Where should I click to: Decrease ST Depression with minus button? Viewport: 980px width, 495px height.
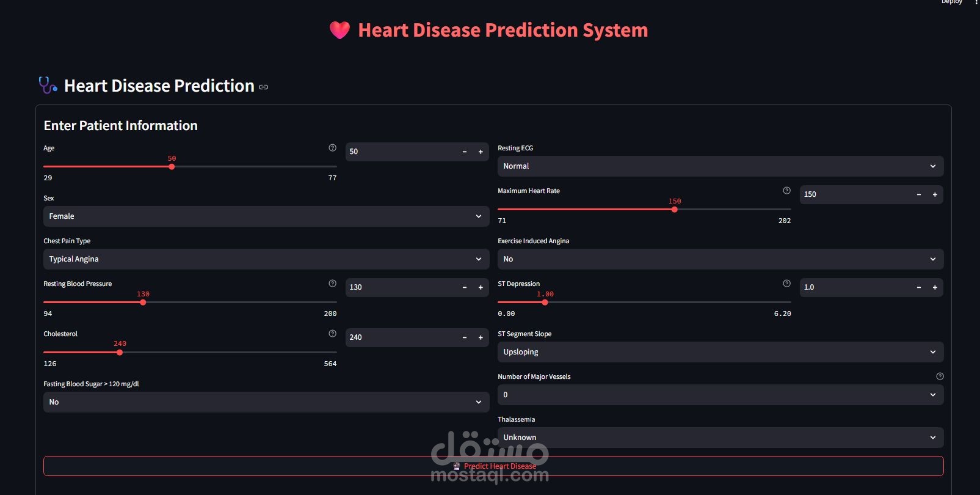pyautogui.click(x=919, y=288)
